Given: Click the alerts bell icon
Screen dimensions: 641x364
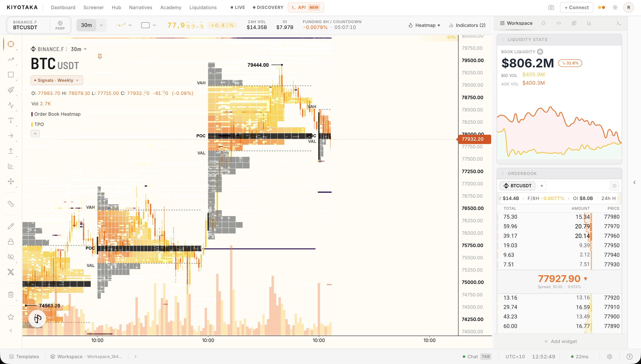Looking at the screenshot, I should (543, 23).
